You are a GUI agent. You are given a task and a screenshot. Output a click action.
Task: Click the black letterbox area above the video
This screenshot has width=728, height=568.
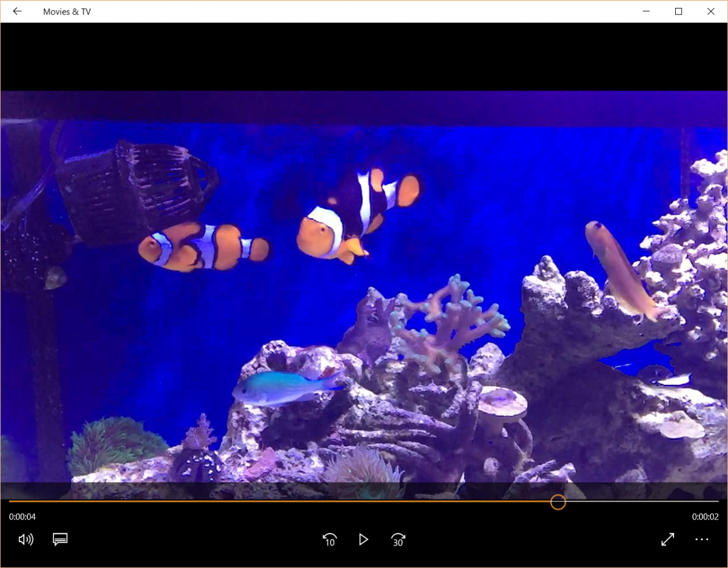tap(364, 56)
